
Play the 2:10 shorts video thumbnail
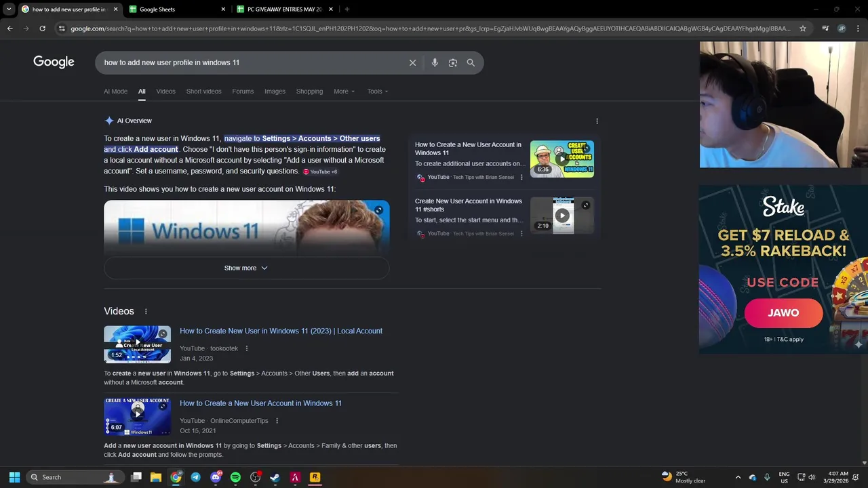point(562,216)
